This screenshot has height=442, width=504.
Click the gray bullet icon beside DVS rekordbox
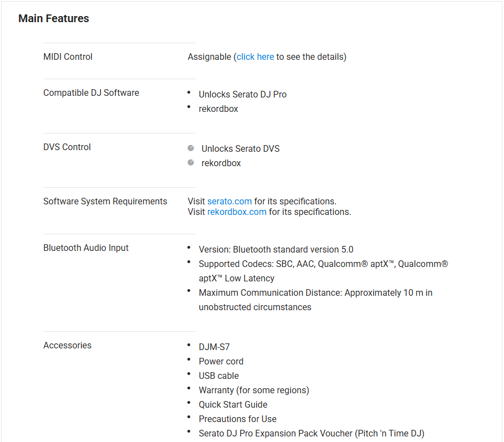[191, 163]
